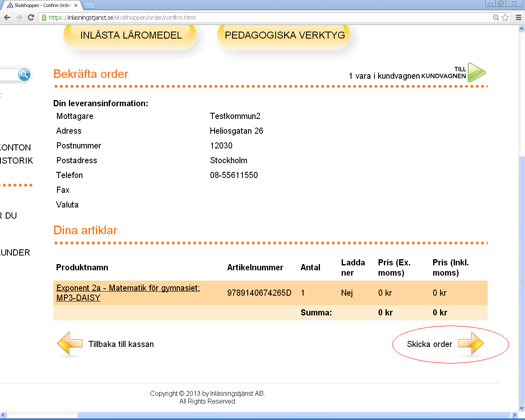Click the city value Stockholm
The image size is (525, 420).
[x=228, y=160]
